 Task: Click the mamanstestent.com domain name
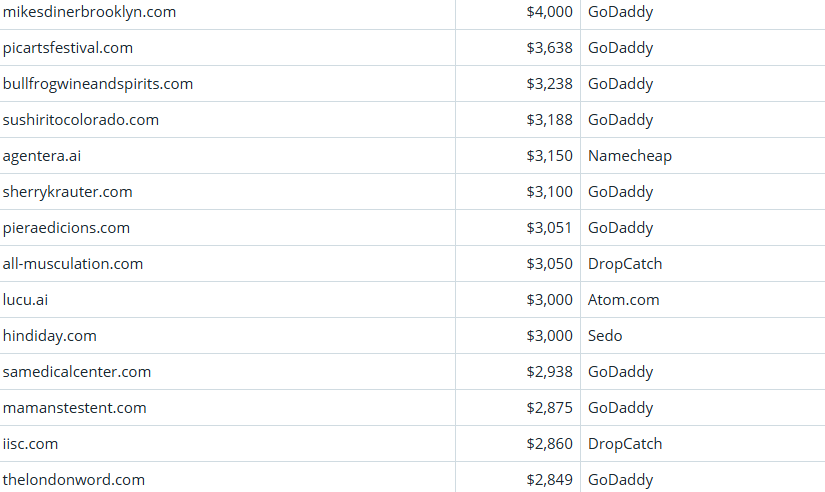point(75,408)
